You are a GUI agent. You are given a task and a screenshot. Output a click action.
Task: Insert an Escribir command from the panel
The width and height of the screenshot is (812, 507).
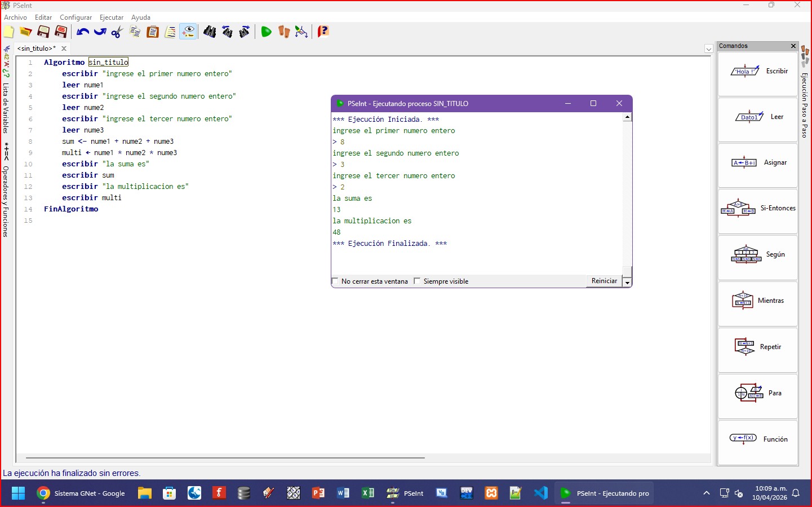pyautogui.click(x=758, y=72)
